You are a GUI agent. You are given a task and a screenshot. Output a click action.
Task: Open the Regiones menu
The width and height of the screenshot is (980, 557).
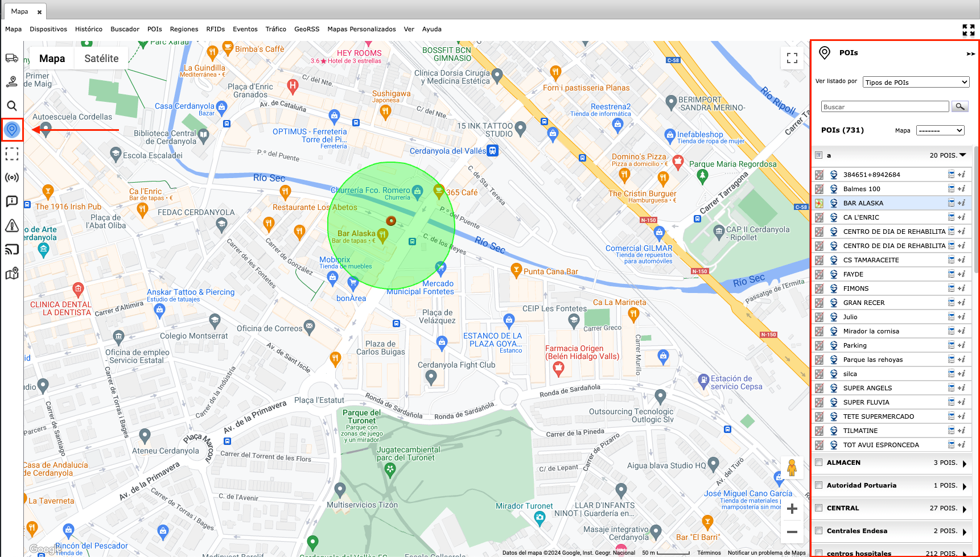pyautogui.click(x=184, y=29)
